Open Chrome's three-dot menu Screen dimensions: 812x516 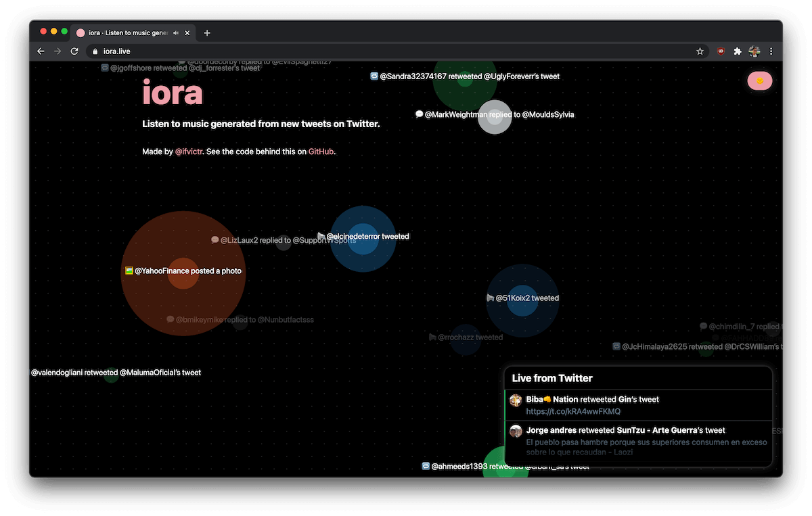(x=771, y=51)
